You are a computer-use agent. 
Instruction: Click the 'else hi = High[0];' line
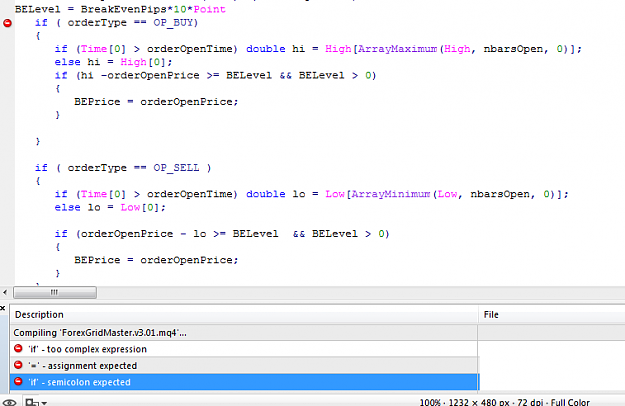tap(113, 62)
